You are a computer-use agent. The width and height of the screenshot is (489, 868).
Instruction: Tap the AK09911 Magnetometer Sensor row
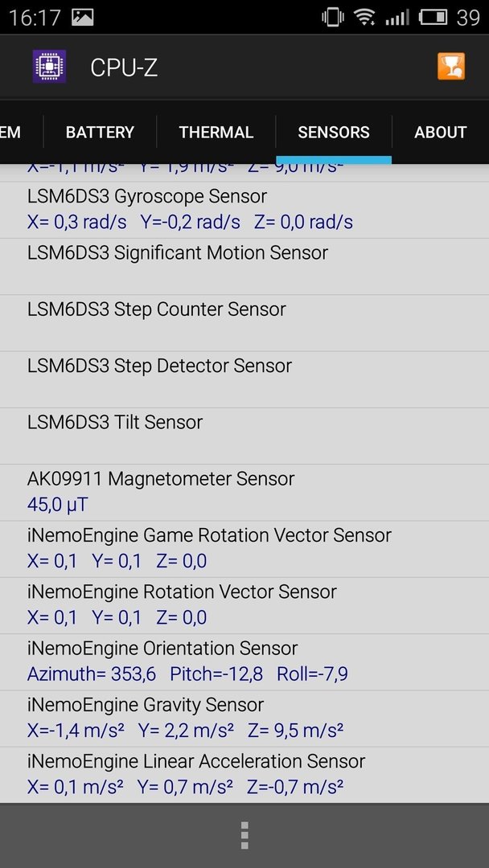click(x=244, y=492)
